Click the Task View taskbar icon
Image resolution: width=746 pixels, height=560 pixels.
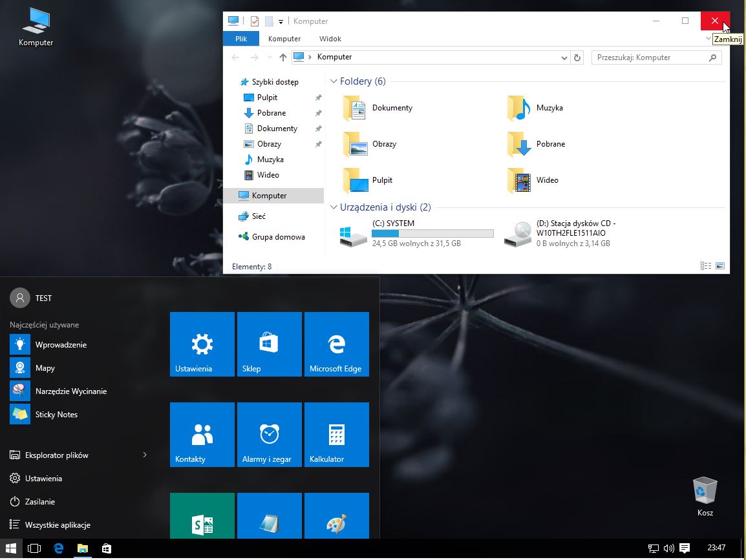coord(34,548)
